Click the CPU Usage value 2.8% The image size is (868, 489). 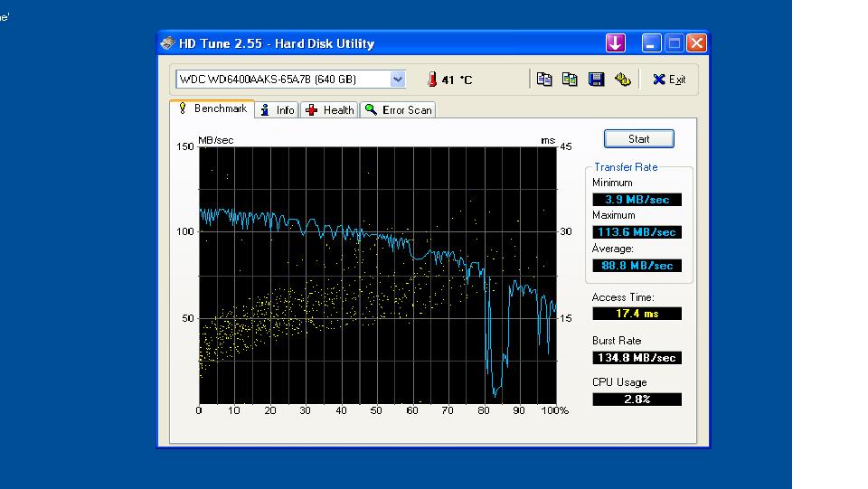pos(637,400)
